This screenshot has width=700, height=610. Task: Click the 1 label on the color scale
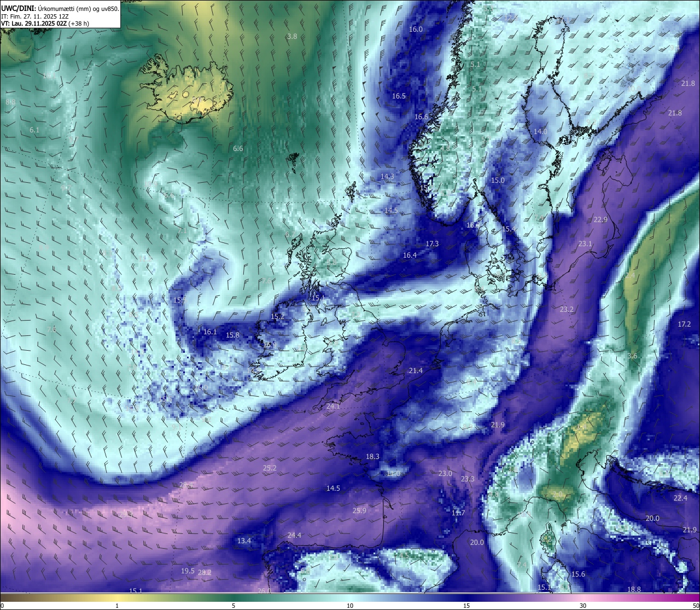click(x=117, y=606)
